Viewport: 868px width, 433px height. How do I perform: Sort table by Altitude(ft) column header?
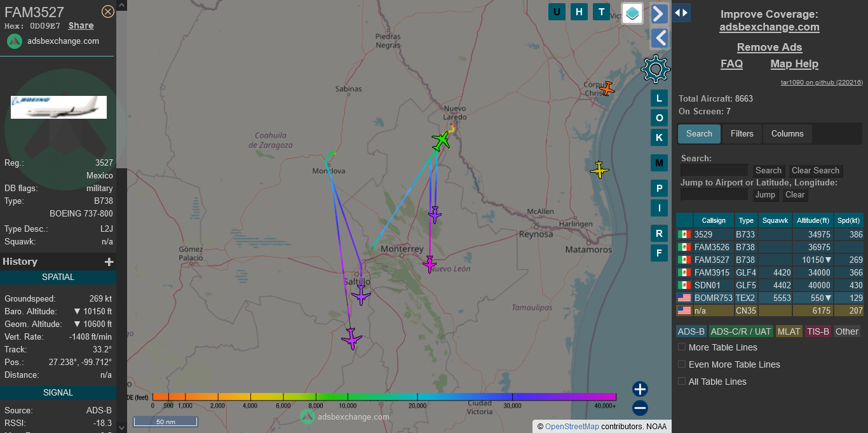tap(813, 220)
